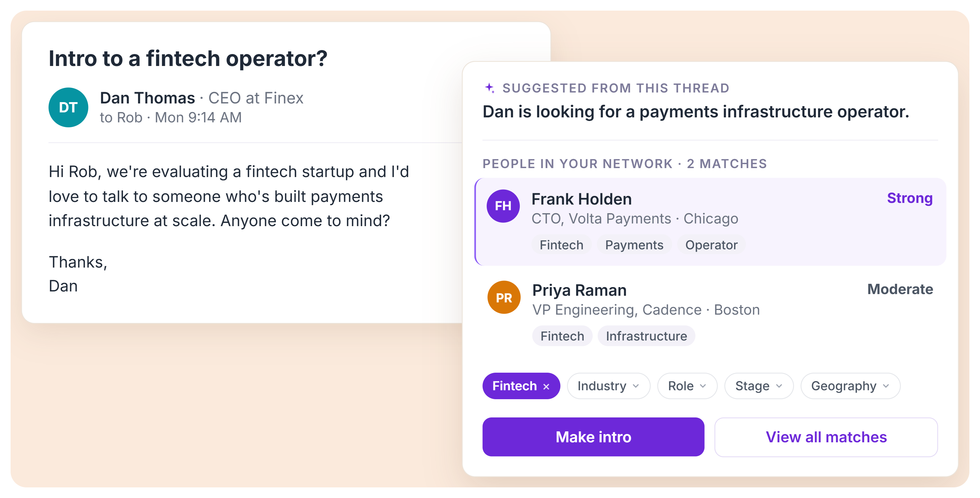Remove the Fintech filter via its x
This screenshot has height=498, width=980.
[546, 387]
